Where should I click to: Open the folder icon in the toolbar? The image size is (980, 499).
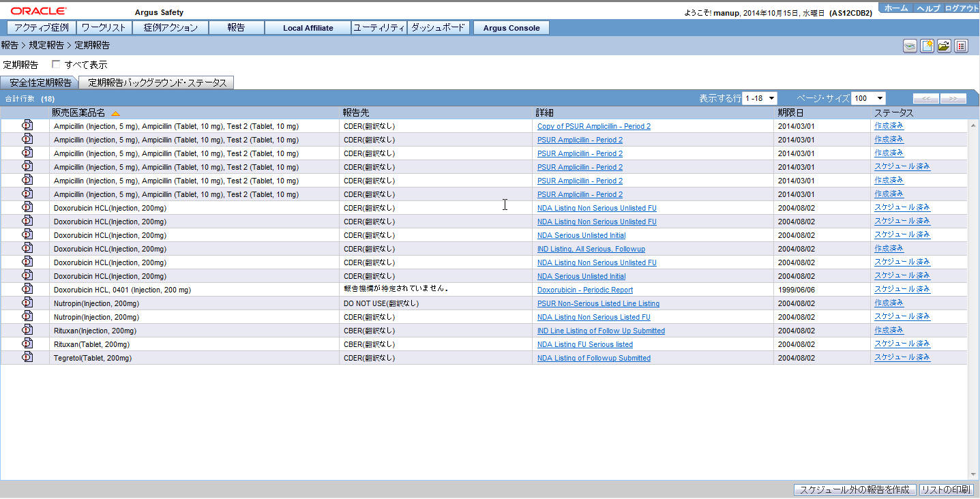pyautogui.click(x=944, y=46)
